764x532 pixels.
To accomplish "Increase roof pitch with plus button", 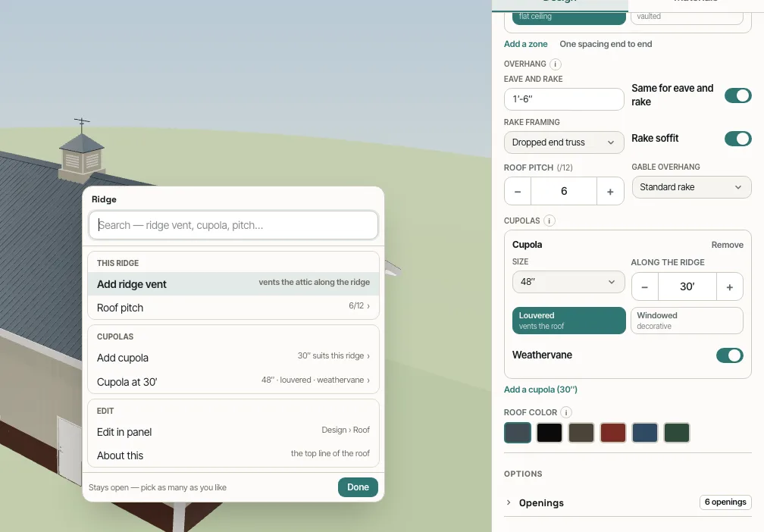I will (610, 192).
